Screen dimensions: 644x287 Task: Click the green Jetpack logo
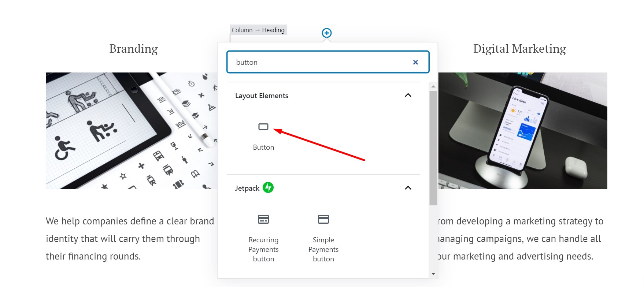pyautogui.click(x=268, y=187)
